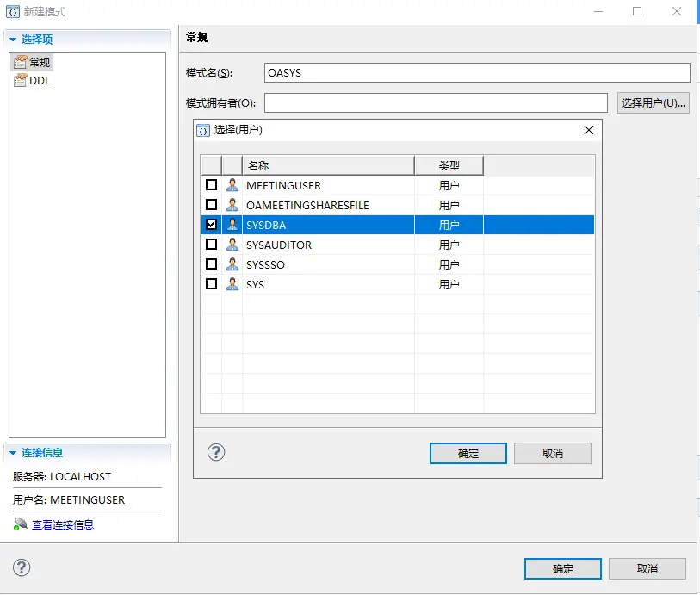Select the MEETINGUSER name cell
700x595 pixels.
click(x=328, y=185)
